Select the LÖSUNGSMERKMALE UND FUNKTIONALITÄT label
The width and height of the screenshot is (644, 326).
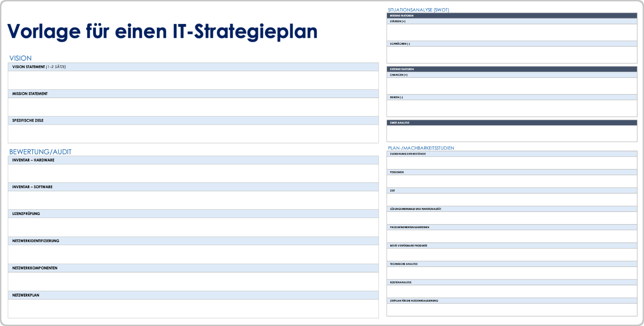(415, 209)
